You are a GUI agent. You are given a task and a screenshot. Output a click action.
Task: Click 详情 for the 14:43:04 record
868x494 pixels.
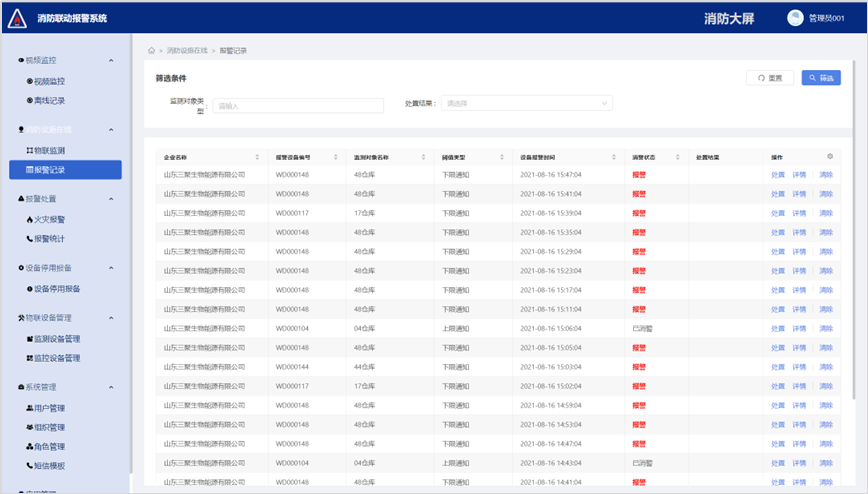point(799,463)
